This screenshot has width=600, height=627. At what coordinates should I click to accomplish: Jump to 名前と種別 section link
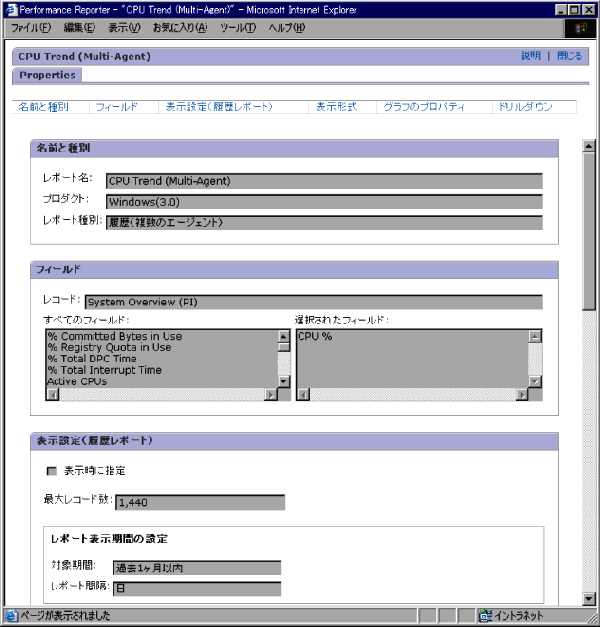point(44,107)
